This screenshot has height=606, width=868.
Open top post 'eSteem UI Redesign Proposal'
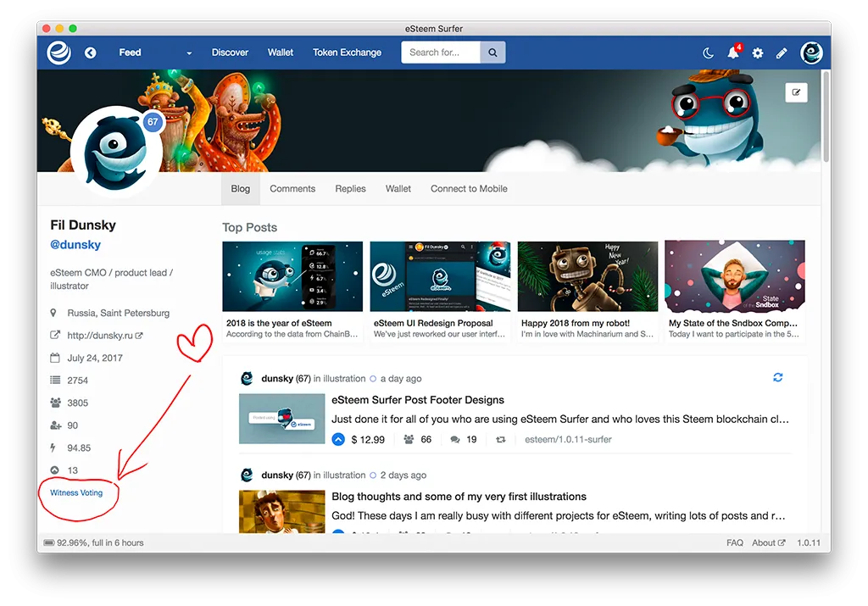click(x=440, y=291)
